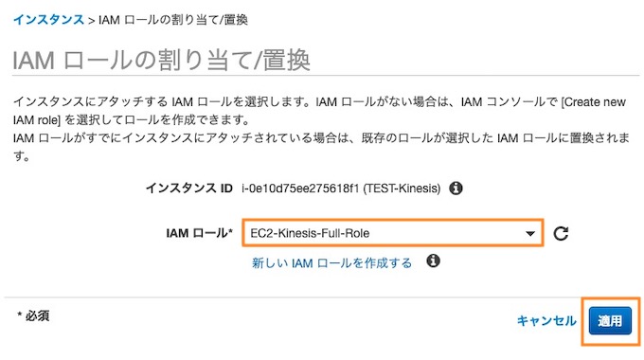Click the info icon beside the instance ID
Image resolution: width=644 pixels, height=360 pixels.
point(456,189)
